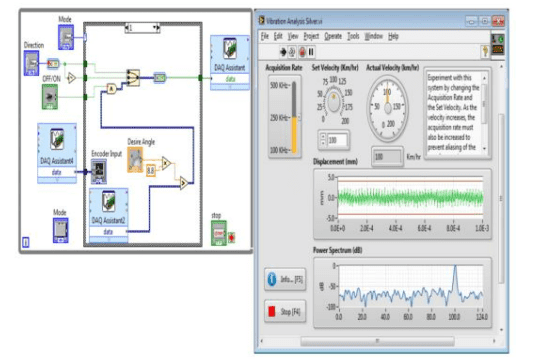
Task: Open the Tools menu
Action: click(353, 36)
